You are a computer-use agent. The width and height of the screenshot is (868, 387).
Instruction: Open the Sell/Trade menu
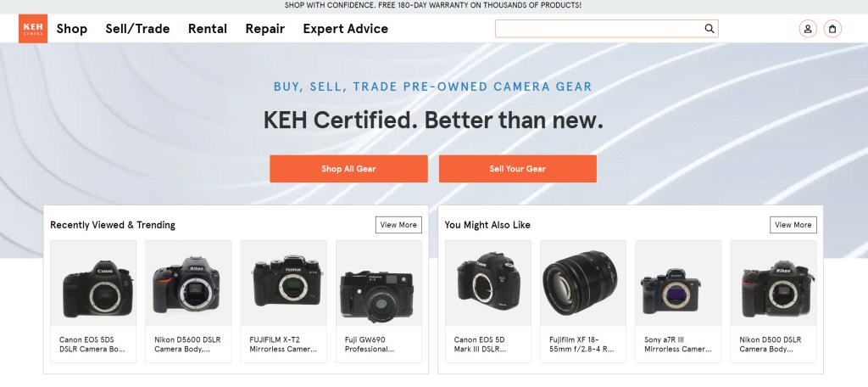pos(137,29)
